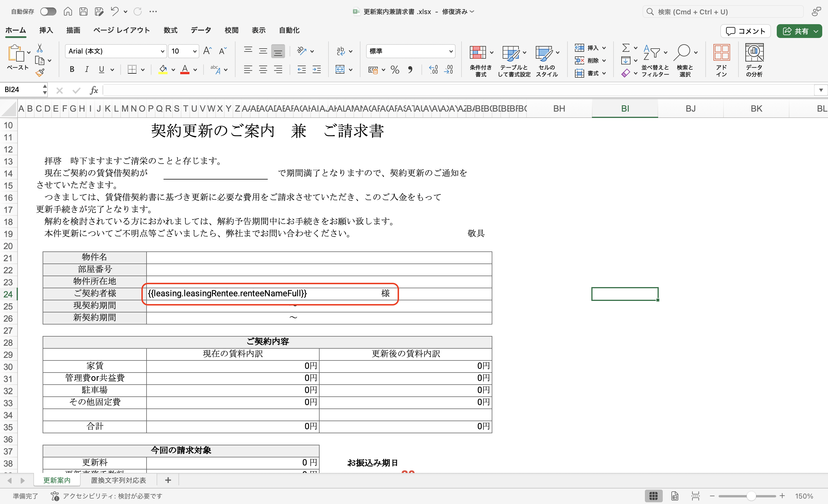Apply the red font color

185,70
